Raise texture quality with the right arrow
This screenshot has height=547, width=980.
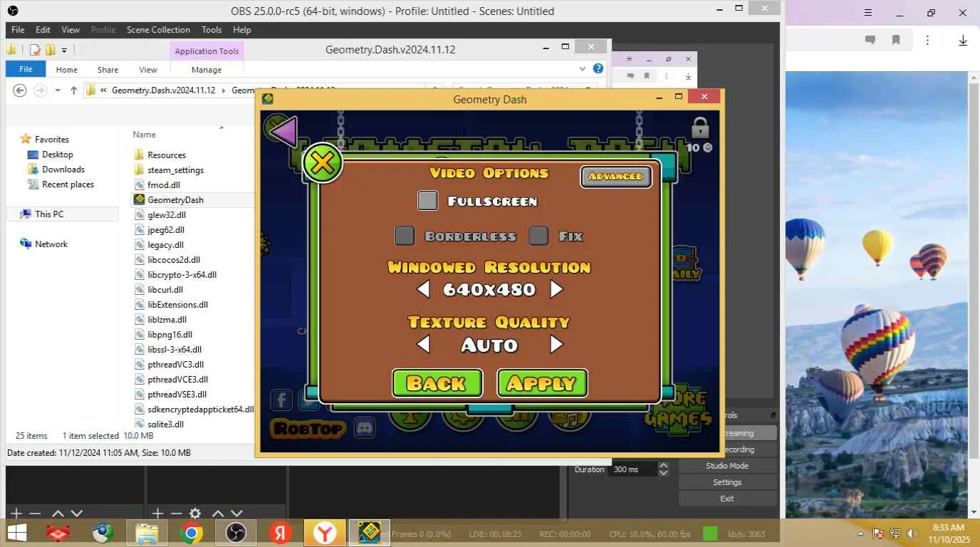click(x=556, y=345)
